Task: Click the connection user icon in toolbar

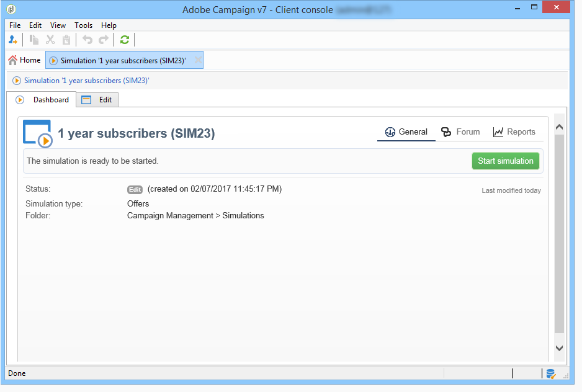Action: (13, 40)
